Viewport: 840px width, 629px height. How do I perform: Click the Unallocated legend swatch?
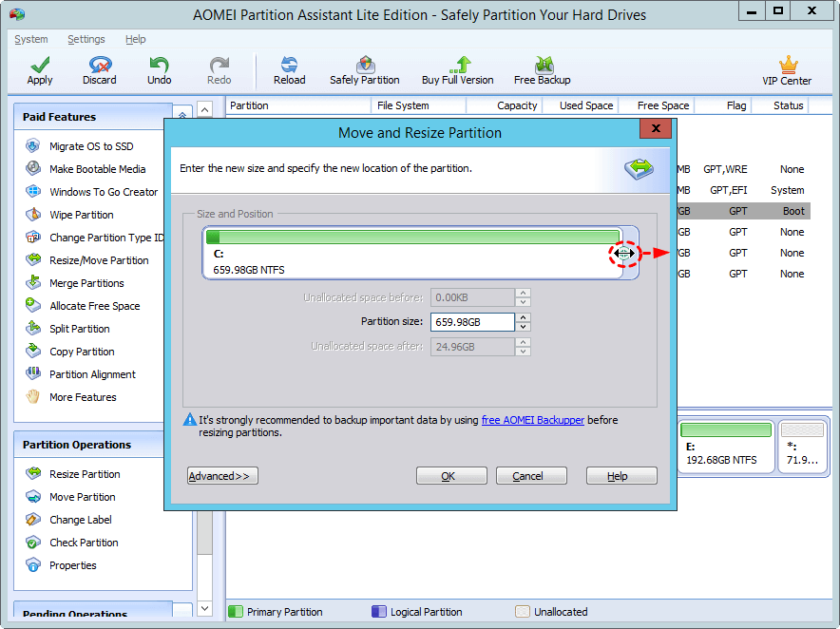tap(523, 612)
